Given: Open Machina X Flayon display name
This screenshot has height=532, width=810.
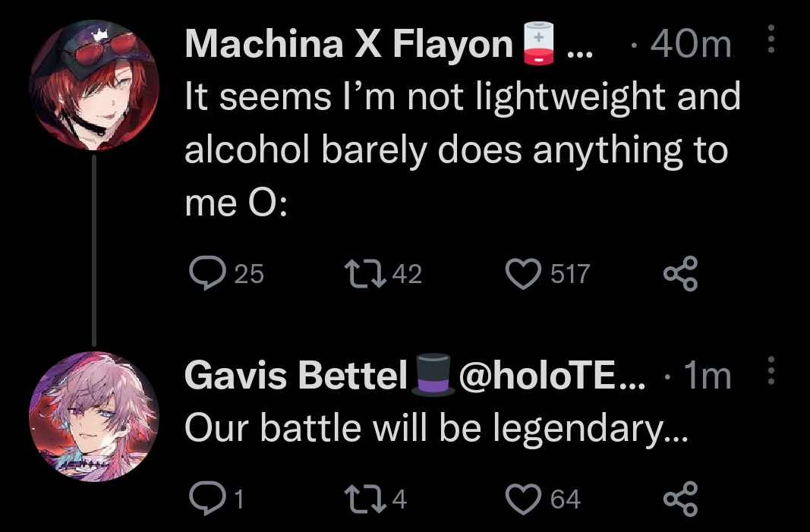Looking at the screenshot, I should click(x=349, y=46).
